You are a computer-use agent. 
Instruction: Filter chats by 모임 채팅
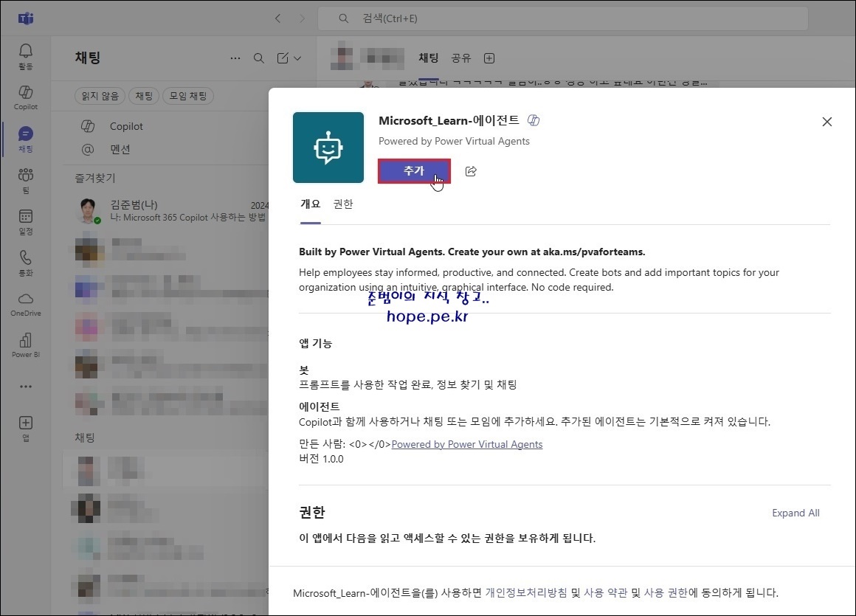tap(187, 96)
